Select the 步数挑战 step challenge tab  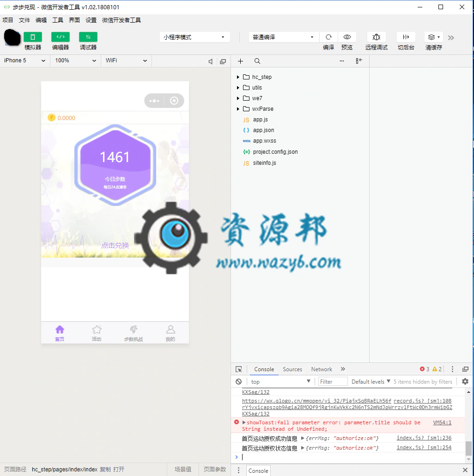point(134,333)
